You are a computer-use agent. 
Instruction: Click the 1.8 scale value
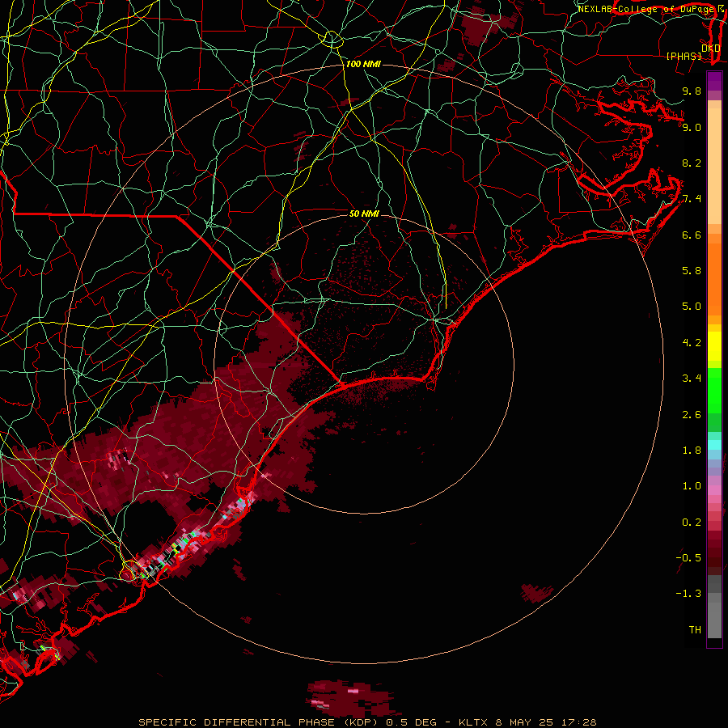(x=692, y=451)
